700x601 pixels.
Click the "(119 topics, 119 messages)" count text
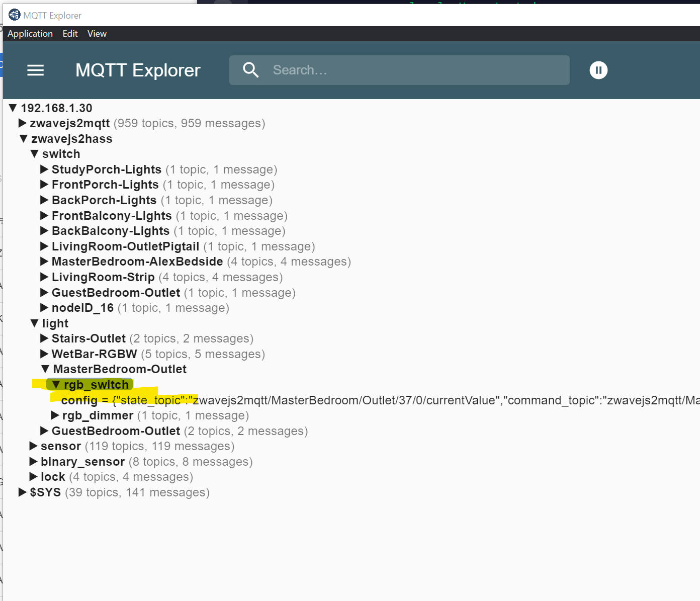coord(160,446)
